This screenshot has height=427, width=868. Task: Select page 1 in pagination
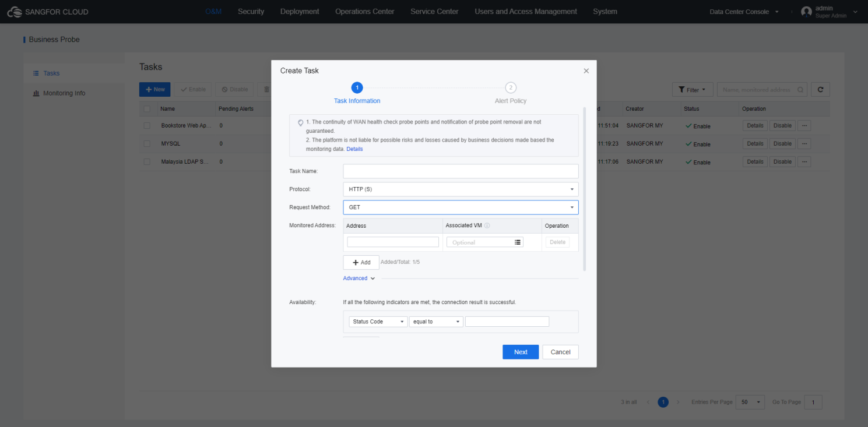(663, 403)
